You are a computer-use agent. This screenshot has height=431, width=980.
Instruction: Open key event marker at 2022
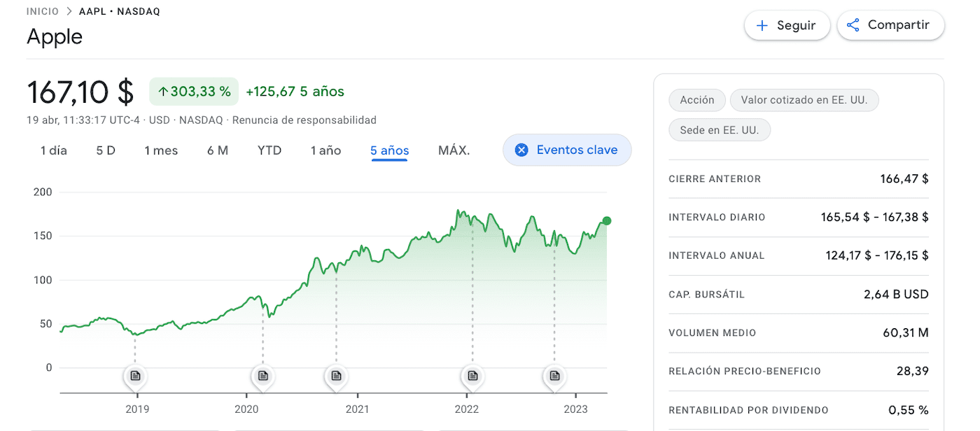coord(472,376)
